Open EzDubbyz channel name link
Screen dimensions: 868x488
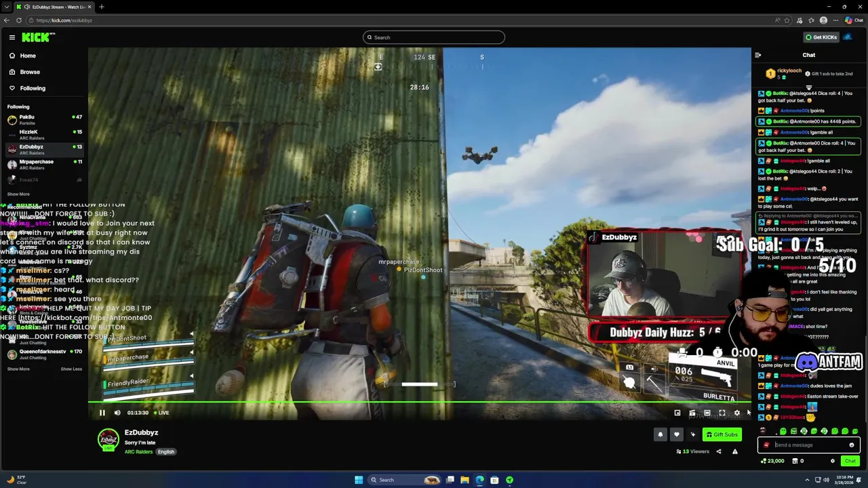coord(141,432)
